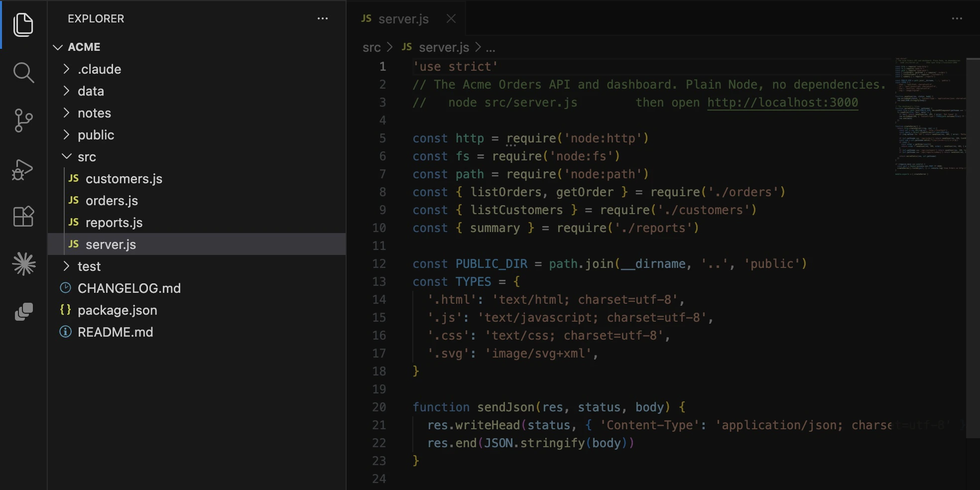The image size is (980, 490).
Task: Click 'use strict' text on line 1
Action: click(455, 67)
